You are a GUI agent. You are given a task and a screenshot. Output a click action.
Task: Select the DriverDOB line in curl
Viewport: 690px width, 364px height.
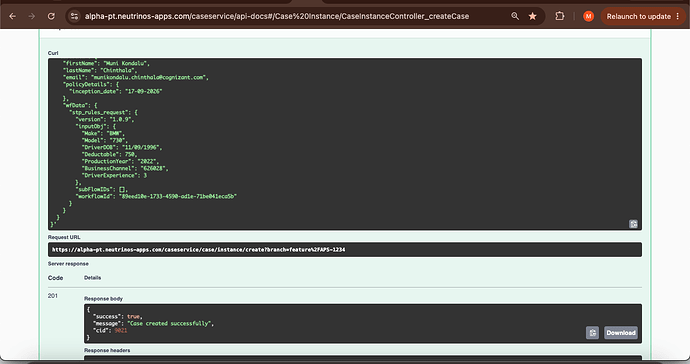tap(122, 147)
